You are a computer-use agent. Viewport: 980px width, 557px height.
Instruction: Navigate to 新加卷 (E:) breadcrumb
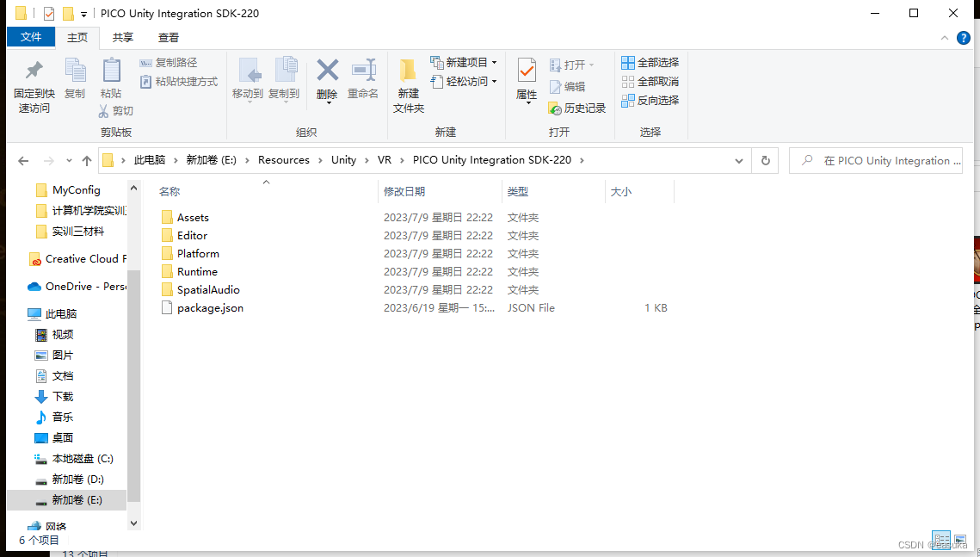pos(212,160)
